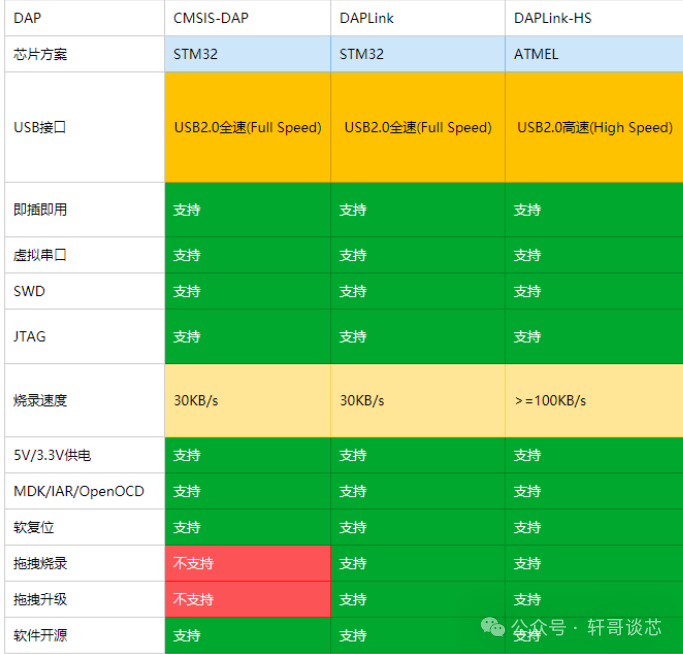683x654 pixels.
Task: Click 5V/3.3V供电 支持 cell under DAPLink-HS
Action: 594,455
